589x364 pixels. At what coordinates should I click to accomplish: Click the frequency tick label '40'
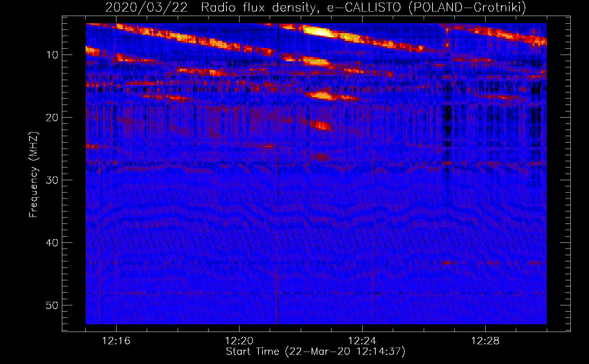52,243
